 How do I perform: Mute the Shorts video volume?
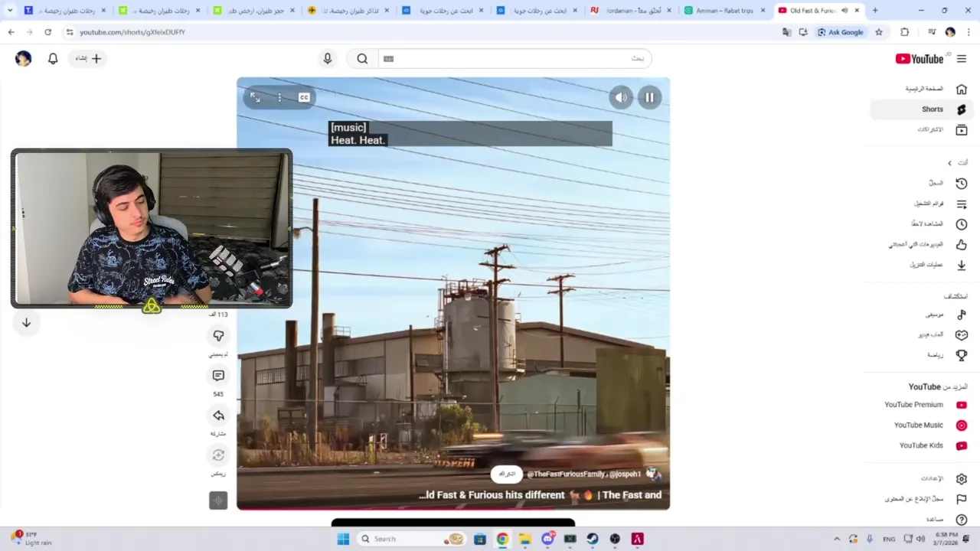[621, 97]
